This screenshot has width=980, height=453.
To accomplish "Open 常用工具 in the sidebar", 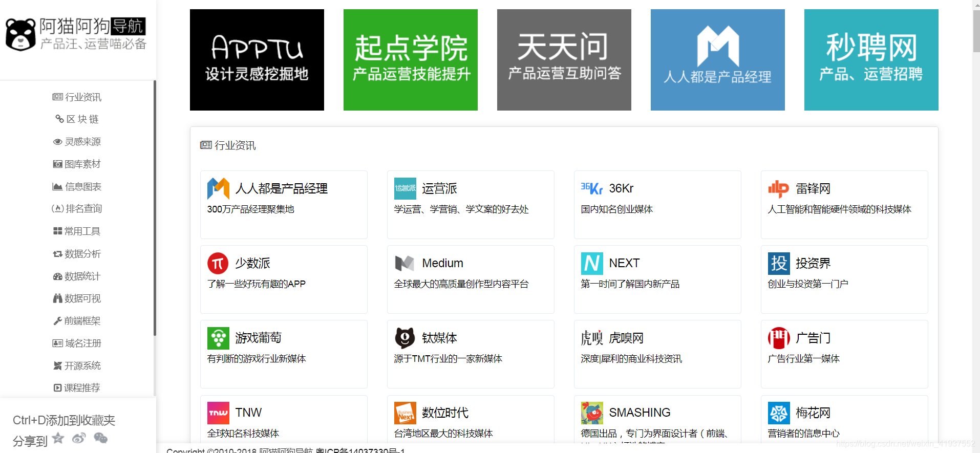I will pos(77,231).
